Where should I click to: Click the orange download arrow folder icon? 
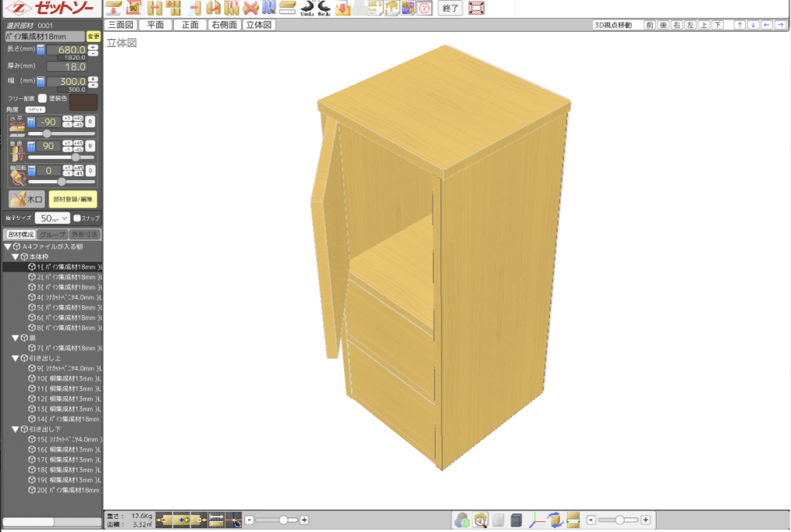click(342, 8)
